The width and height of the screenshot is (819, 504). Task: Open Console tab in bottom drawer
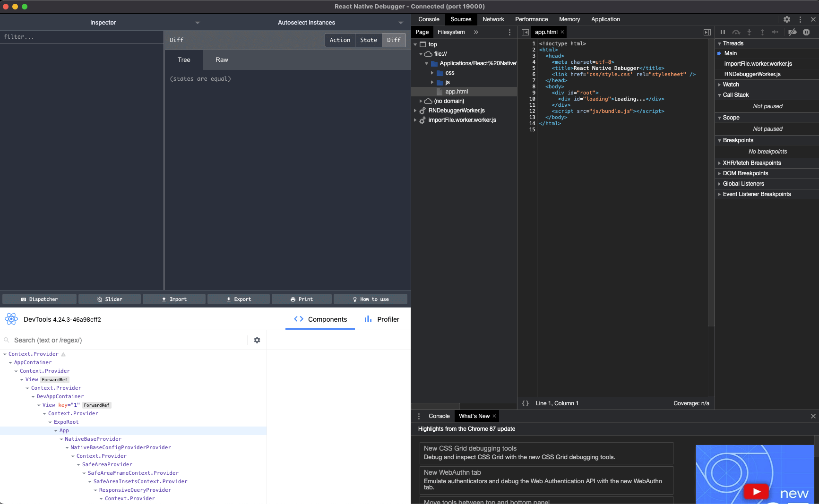point(439,416)
